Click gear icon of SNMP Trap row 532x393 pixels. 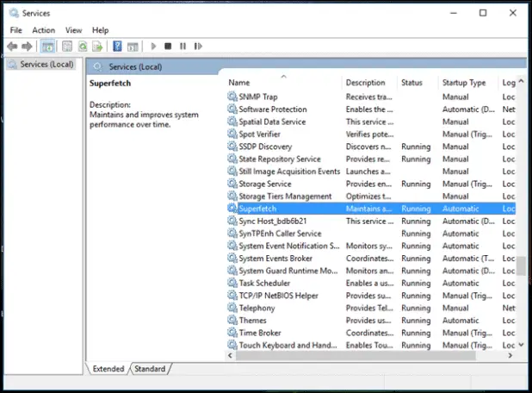[232, 97]
